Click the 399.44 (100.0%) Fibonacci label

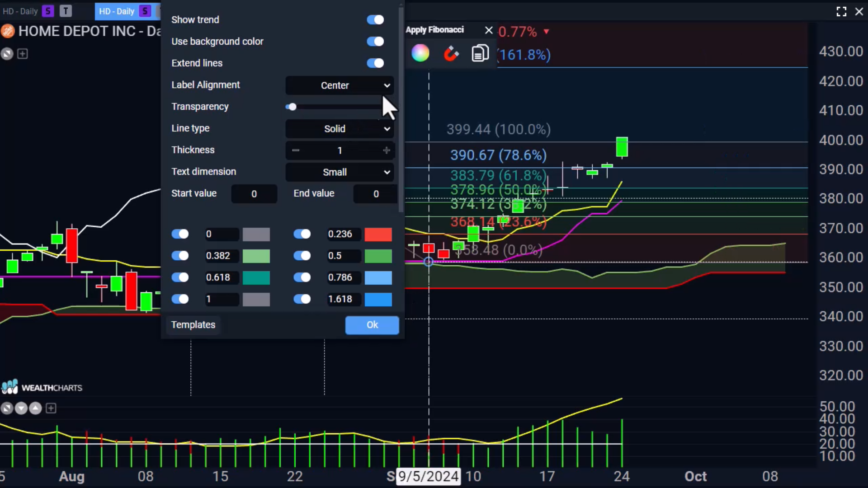(x=499, y=130)
